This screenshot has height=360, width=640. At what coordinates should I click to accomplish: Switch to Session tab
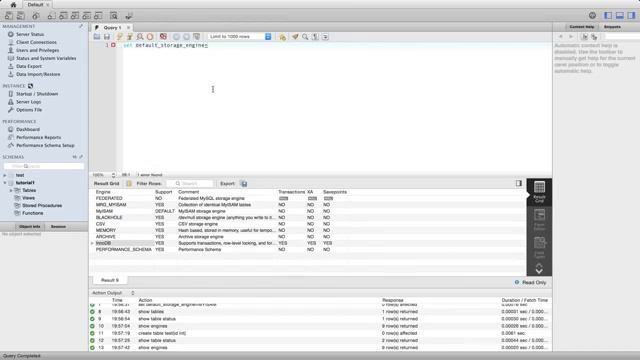58,227
